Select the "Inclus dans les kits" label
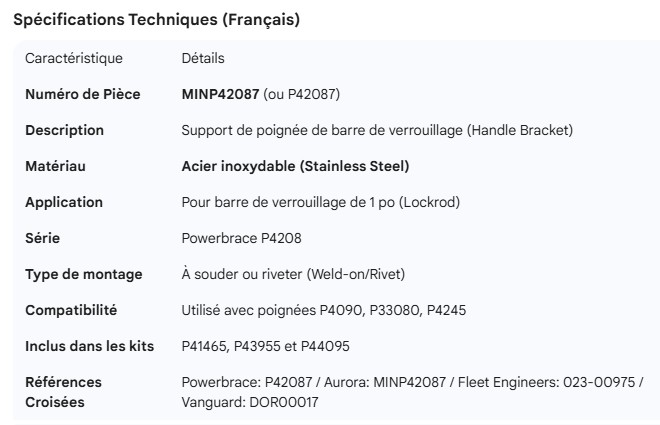Viewport: 660px width, 425px height. tap(90, 346)
